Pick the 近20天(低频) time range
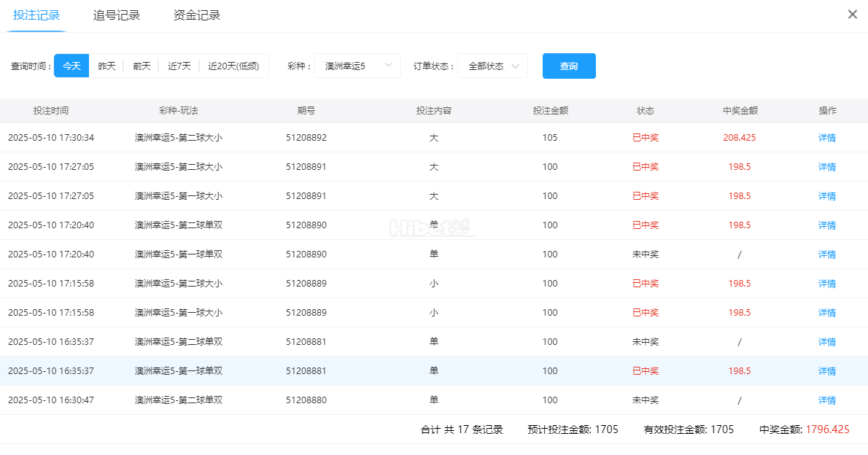This screenshot has width=868, height=455. pyautogui.click(x=233, y=66)
